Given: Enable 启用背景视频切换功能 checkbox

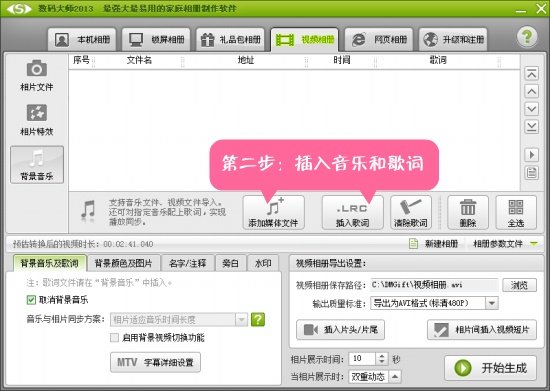Looking at the screenshot, I should (114, 338).
